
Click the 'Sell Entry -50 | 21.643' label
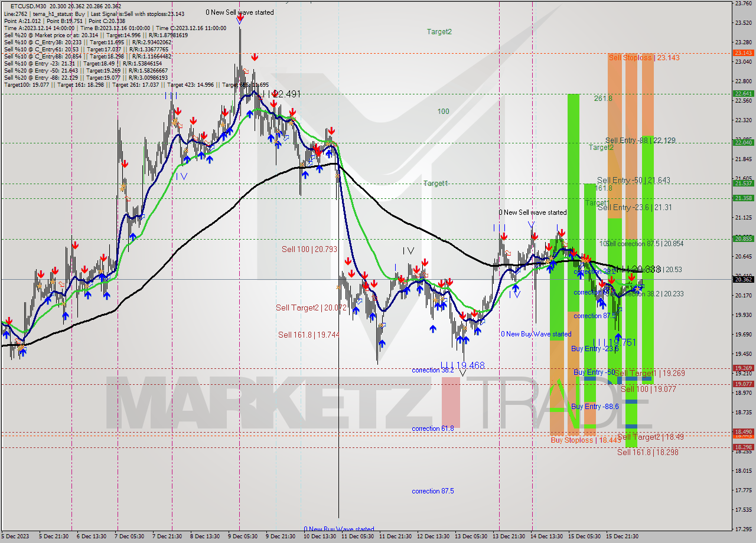coord(634,180)
